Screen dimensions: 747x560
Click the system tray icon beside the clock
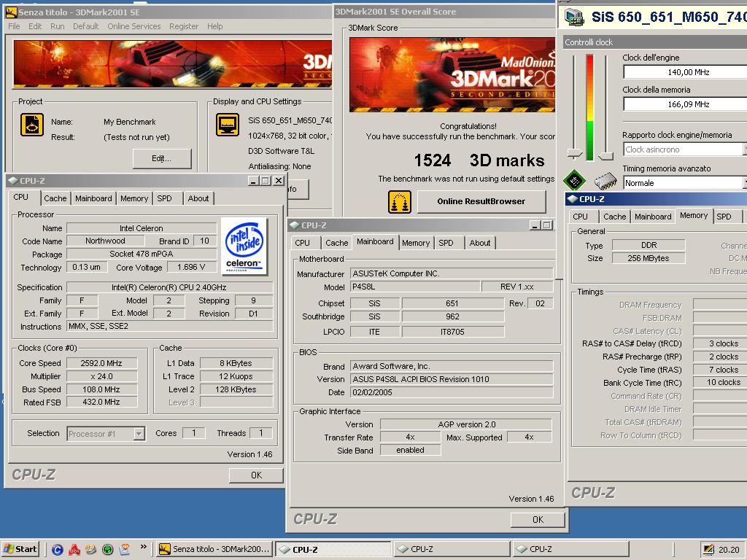pos(708,550)
